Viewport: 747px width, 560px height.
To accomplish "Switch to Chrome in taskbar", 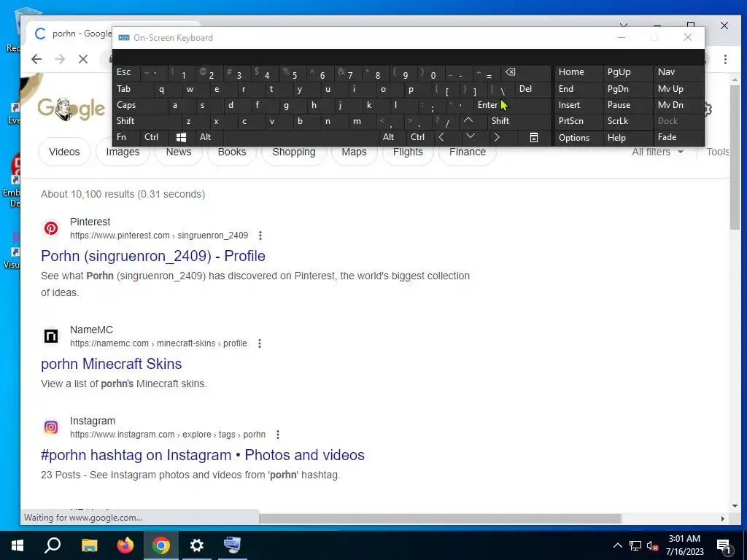I will [161, 545].
